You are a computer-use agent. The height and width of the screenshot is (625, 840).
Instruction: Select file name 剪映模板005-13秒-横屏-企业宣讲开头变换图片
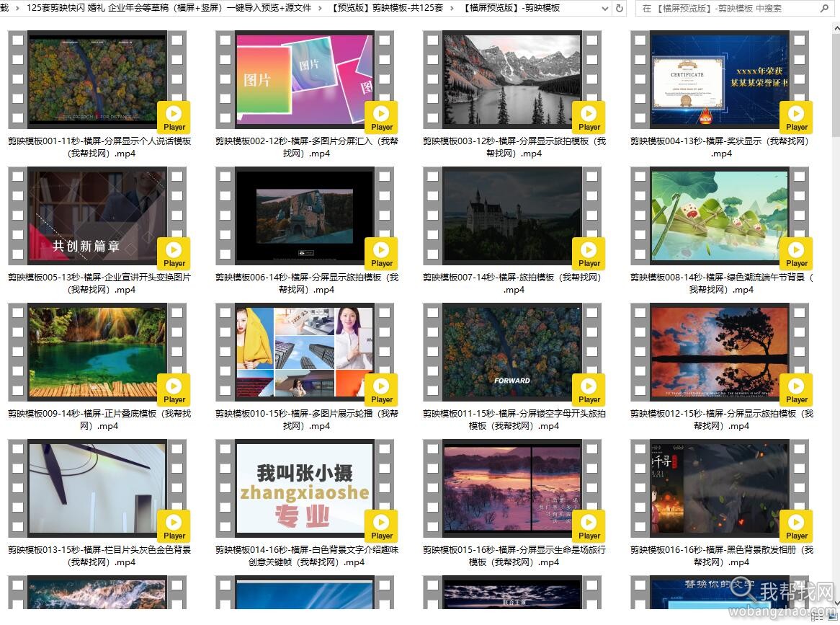click(99, 283)
